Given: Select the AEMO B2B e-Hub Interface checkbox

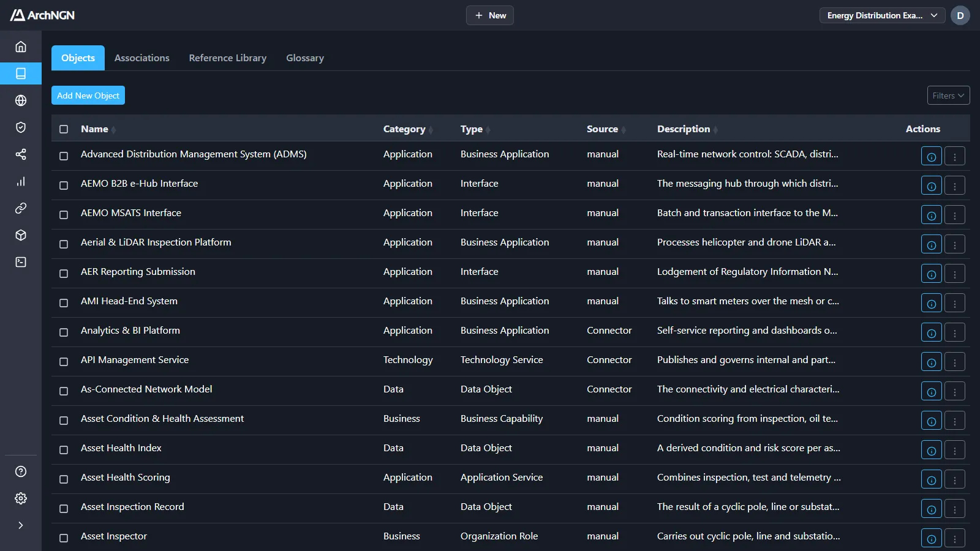Looking at the screenshot, I should tap(64, 186).
